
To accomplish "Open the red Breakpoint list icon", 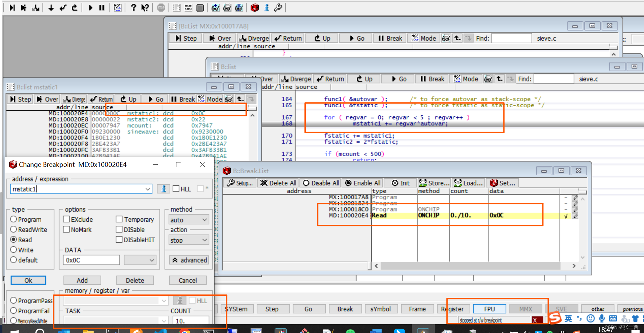I will point(255,7).
